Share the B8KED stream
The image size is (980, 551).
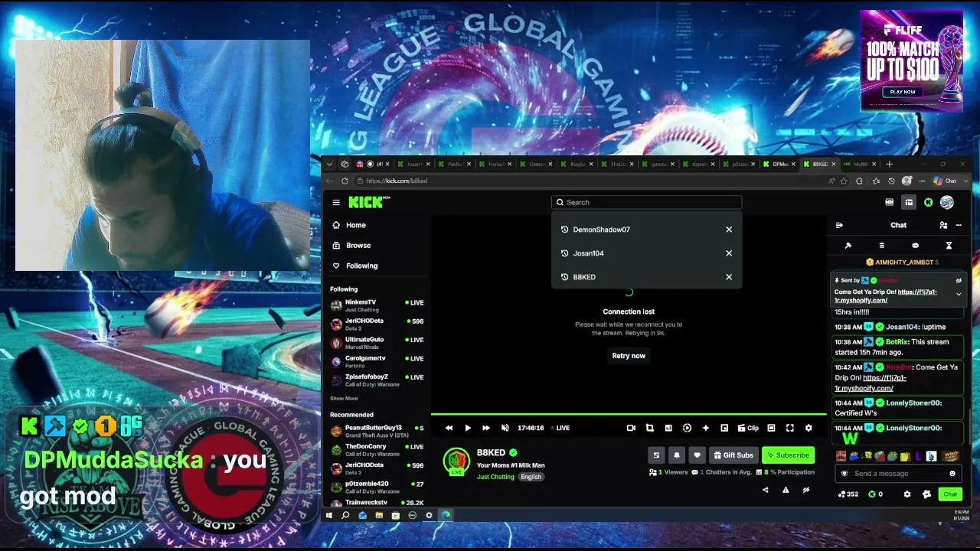pos(766,490)
